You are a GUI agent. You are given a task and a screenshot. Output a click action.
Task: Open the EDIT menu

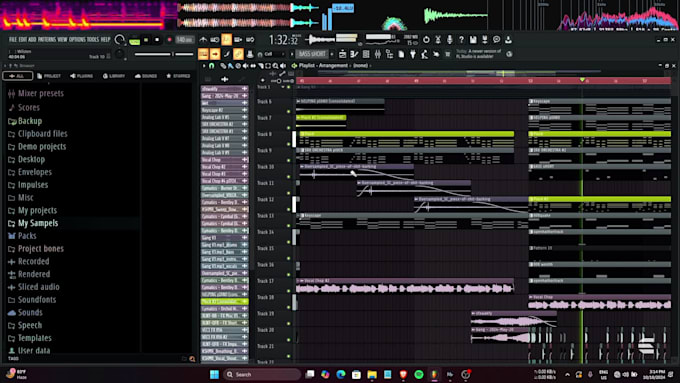click(x=23, y=39)
